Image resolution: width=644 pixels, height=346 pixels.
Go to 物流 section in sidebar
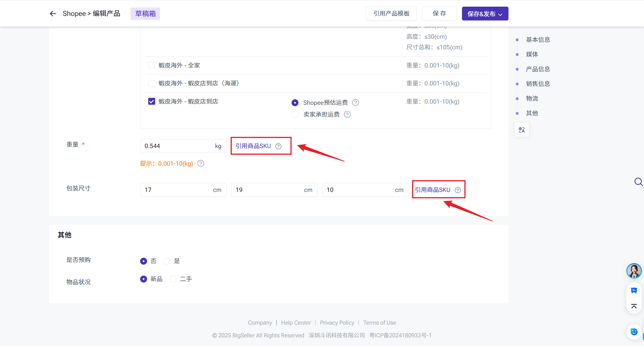(532, 98)
